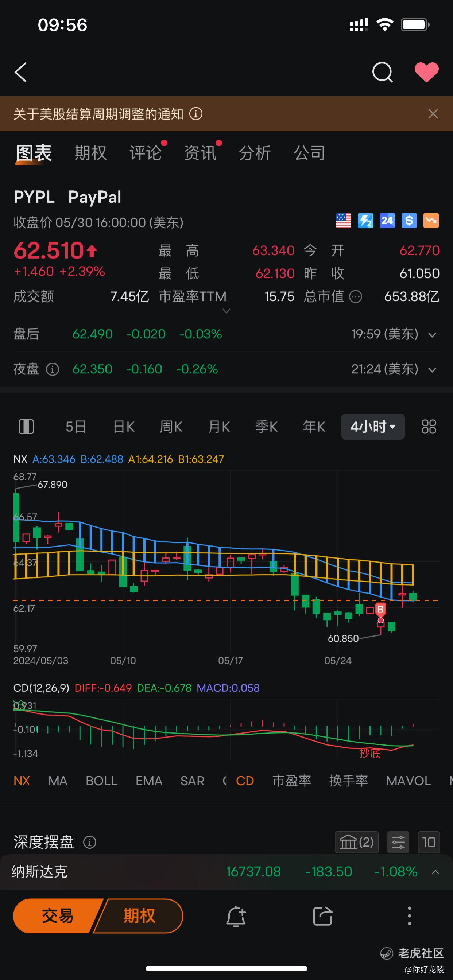Tap the 24-hour trading badge
This screenshot has width=453, height=980.
(387, 221)
